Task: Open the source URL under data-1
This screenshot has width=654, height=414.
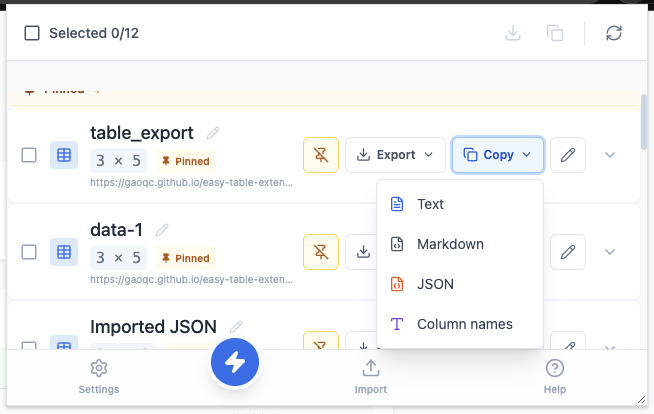Action: [x=191, y=279]
